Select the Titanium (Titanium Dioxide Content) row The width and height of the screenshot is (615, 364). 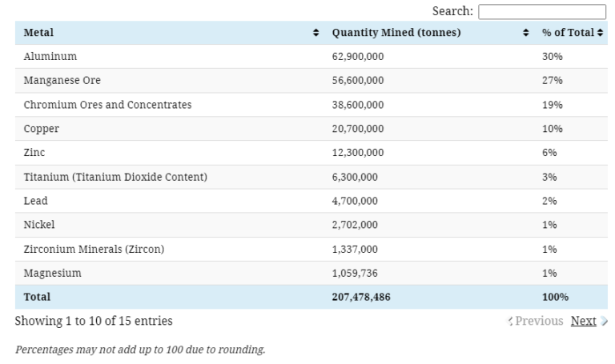(115, 177)
